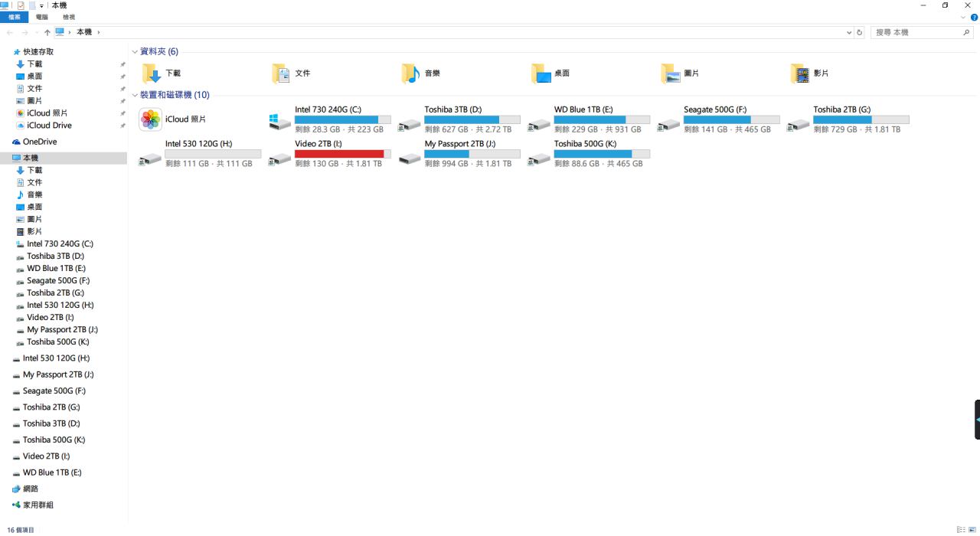Switch to large icons view using status bar toggle
The width and height of the screenshot is (980, 536).
[972, 530]
